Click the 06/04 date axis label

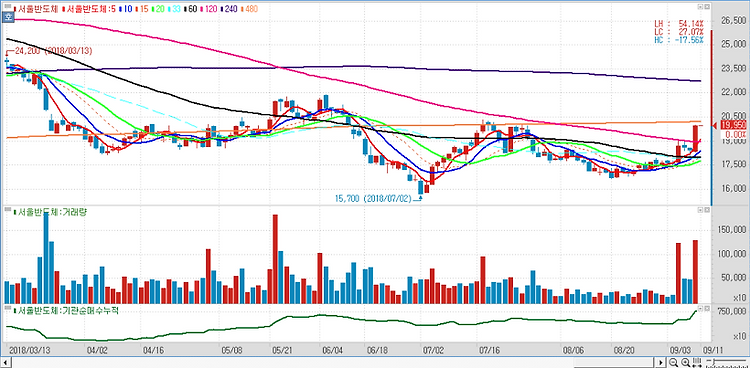tap(333, 350)
